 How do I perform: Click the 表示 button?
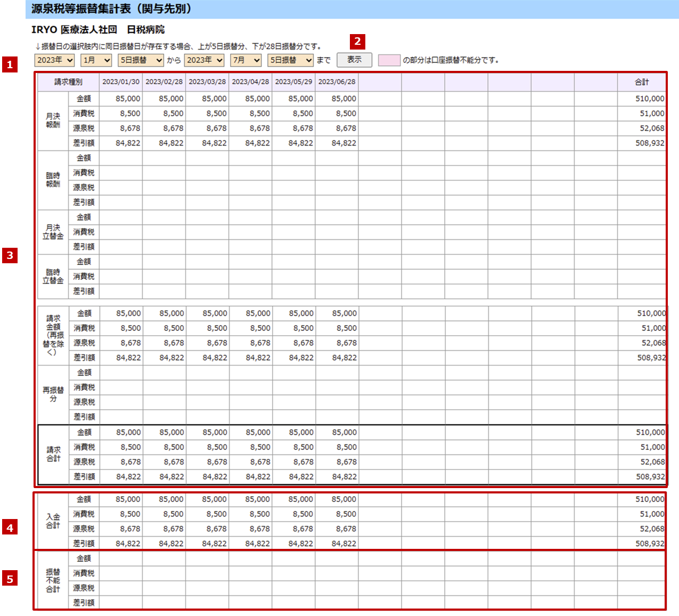point(354,60)
